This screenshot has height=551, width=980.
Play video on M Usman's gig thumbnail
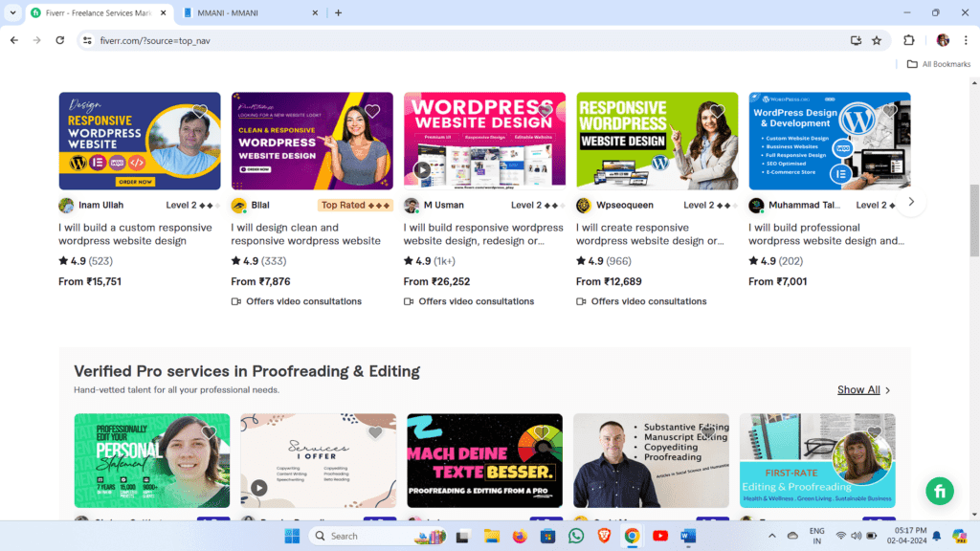(x=422, y=170)
